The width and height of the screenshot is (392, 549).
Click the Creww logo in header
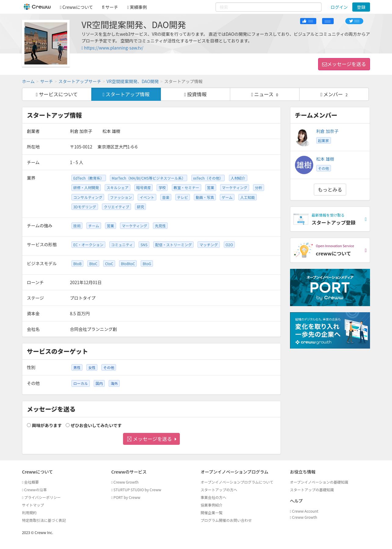37,7
